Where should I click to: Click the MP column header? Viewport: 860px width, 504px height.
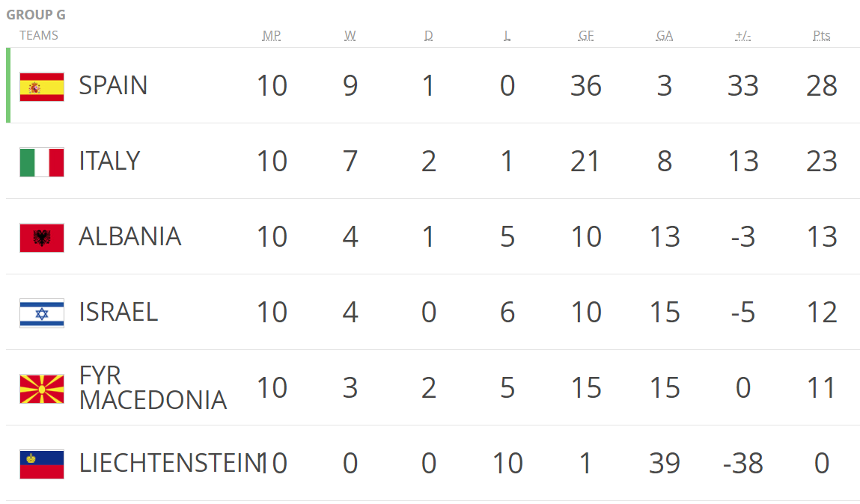point(272,36)
